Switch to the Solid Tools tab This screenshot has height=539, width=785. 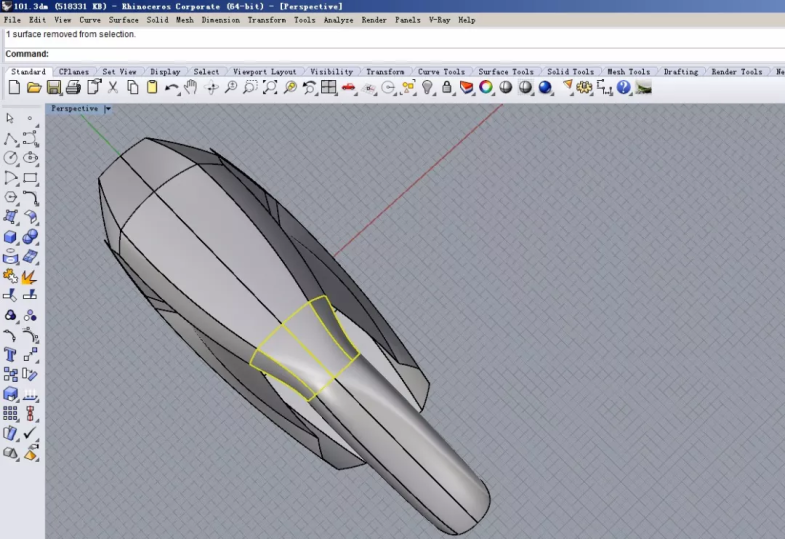coord(570,72)
